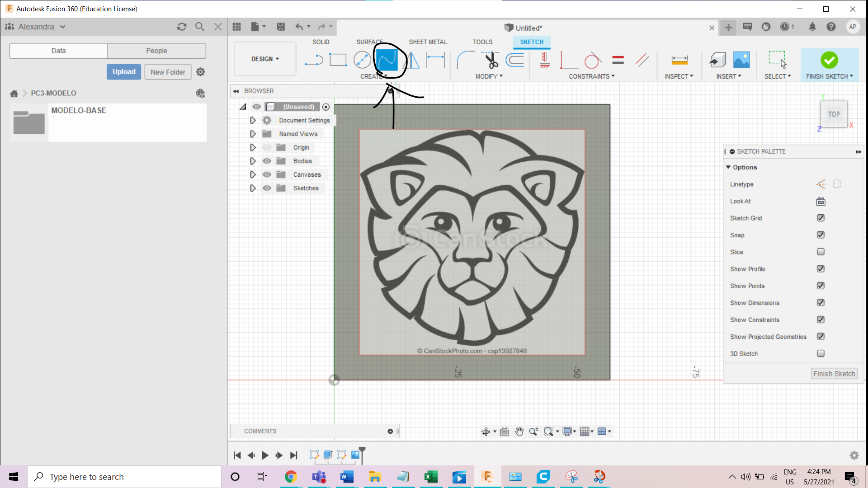Open the Alexandra team dropdown
The image size is (868, 488).
point(42,27)
